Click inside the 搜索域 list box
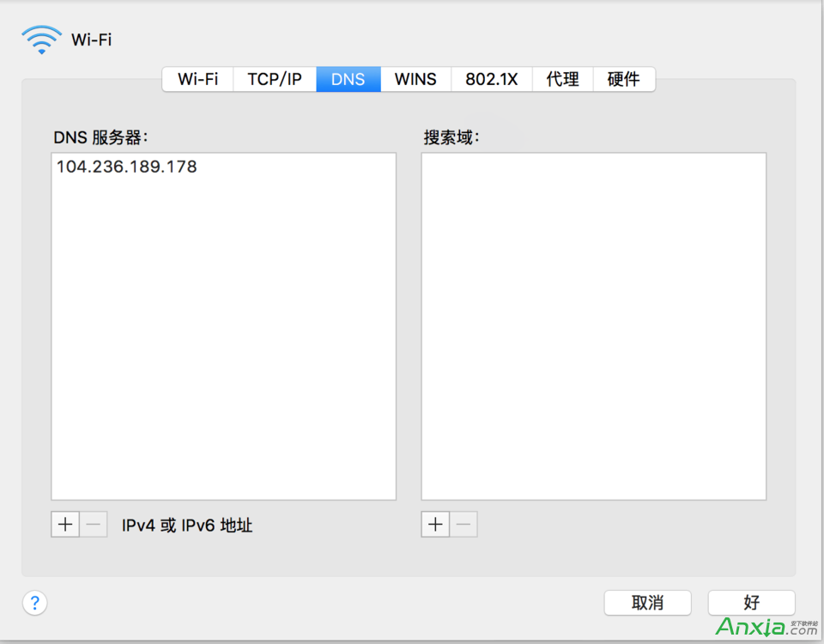 pyautogui.click(x=594, y=326)
